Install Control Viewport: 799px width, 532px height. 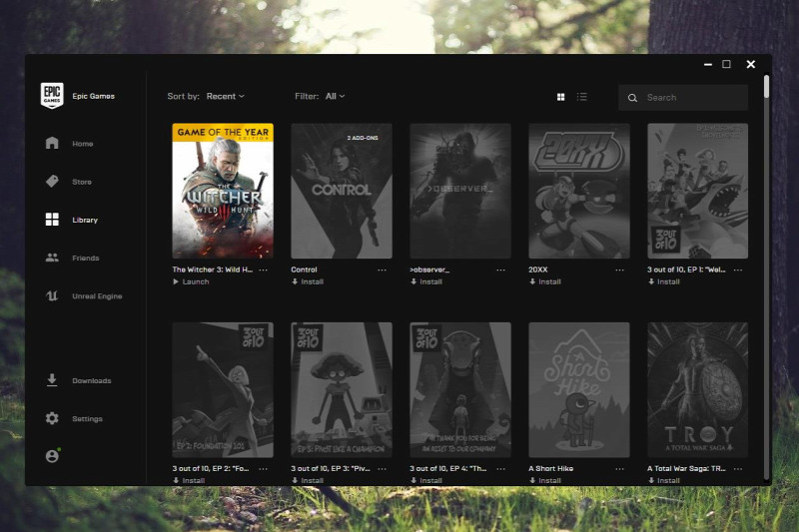coord(308,281)
